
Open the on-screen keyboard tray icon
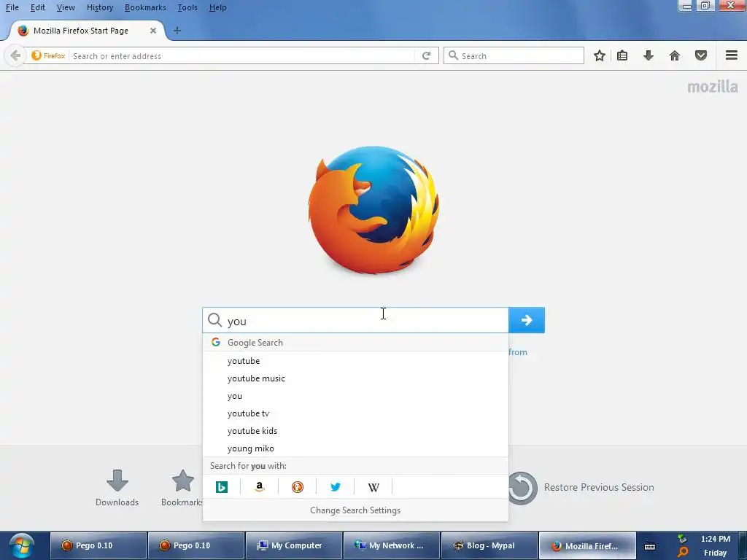[x=650, y=546]
